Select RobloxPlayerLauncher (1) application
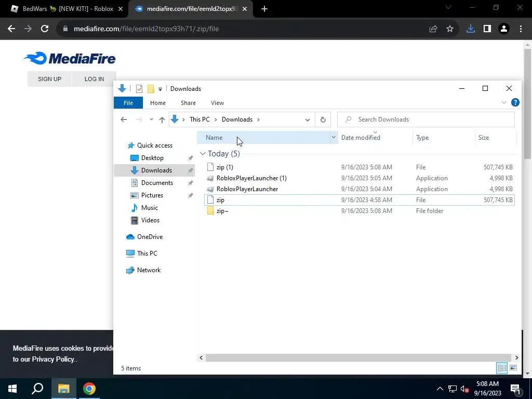Image resolution: width=532 pixels, height=399 pixels. [x=360, y=178]
